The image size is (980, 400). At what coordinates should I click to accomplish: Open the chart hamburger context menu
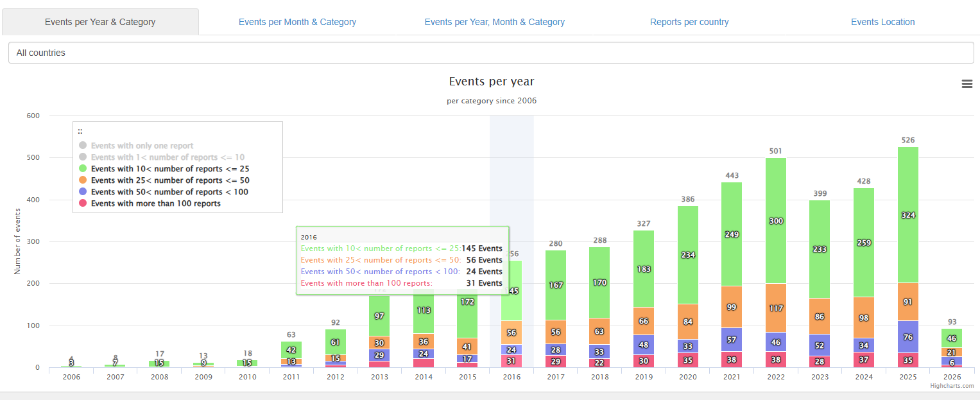(x=967, y=84)
